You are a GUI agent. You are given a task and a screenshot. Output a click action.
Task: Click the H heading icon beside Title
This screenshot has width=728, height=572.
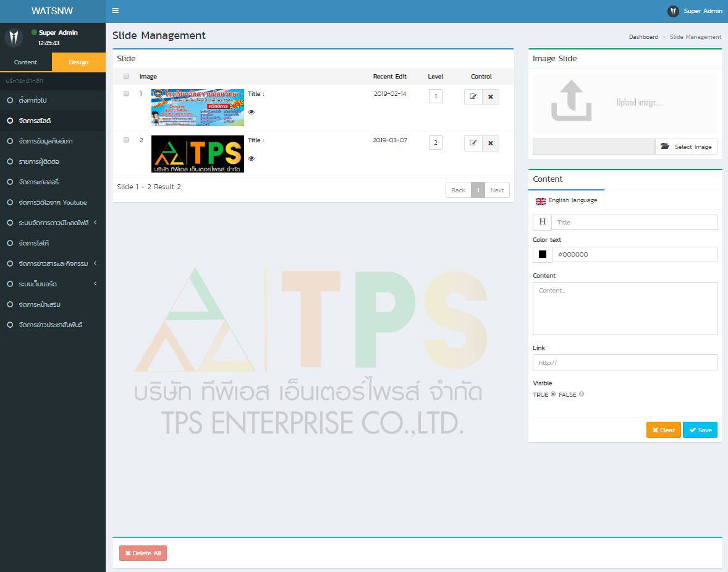pyautogui.click(x=542, y=222)
